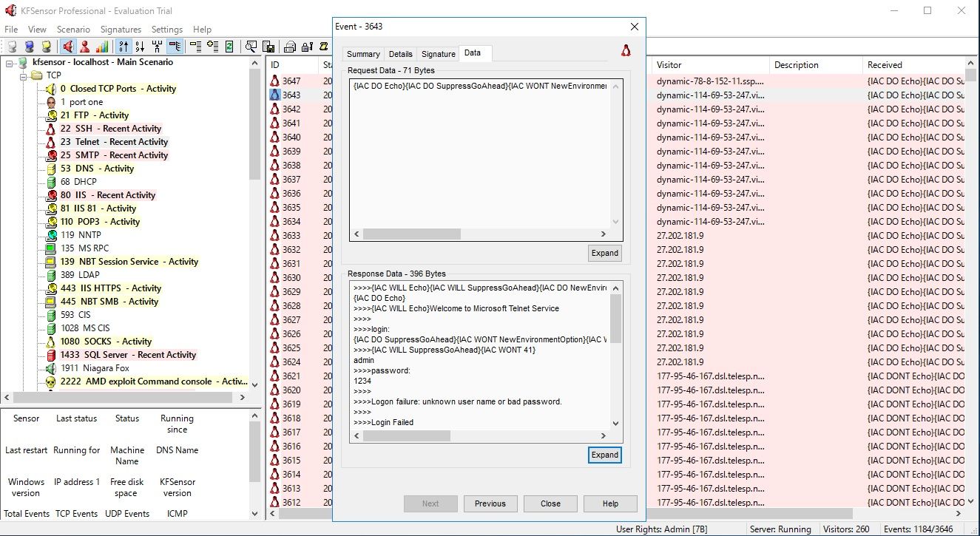Click the magnifier find events icon

(x=251, y=47)
